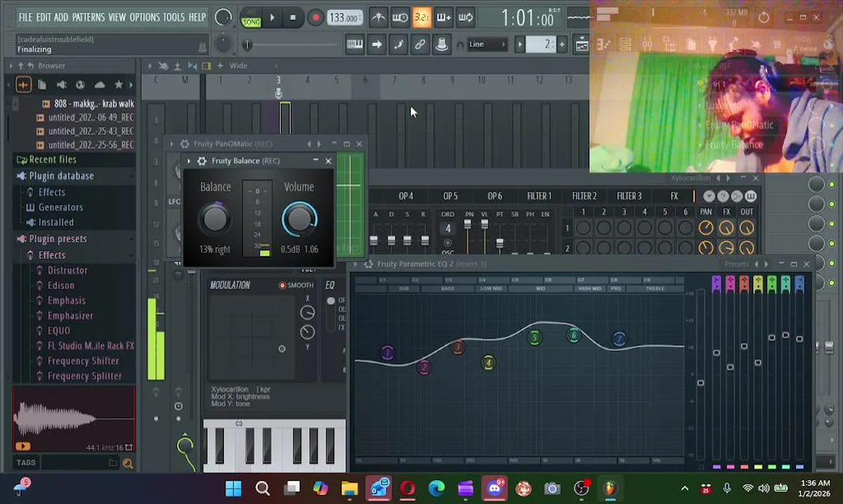This screenshot has width=843, height=504.
Task: Toggle the highlighted countdown-before-recording icon
Action: [421, 17]
